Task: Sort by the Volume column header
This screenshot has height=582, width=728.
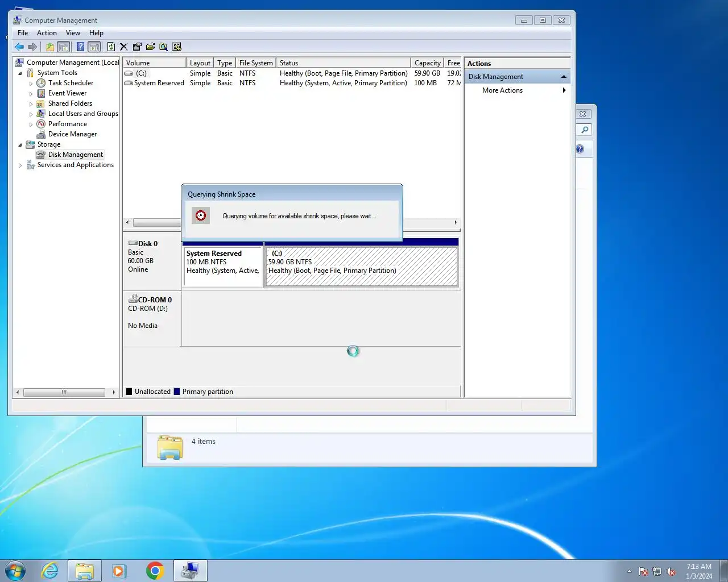Action: point(154,63)
